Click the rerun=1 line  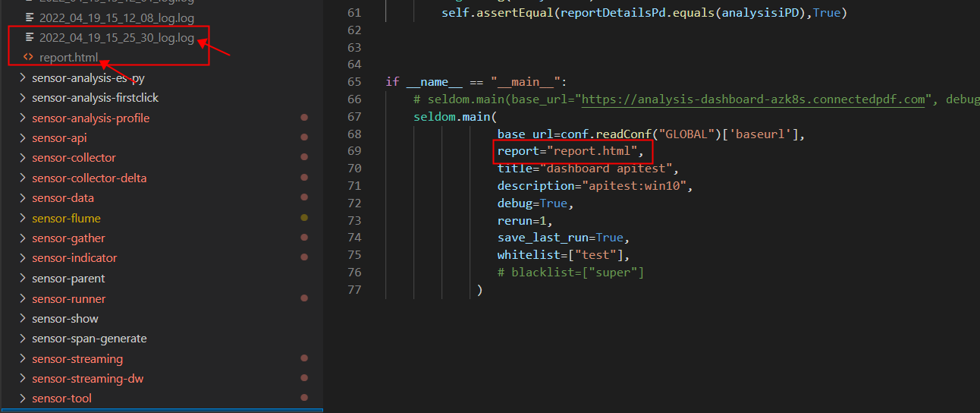point(525,220)
